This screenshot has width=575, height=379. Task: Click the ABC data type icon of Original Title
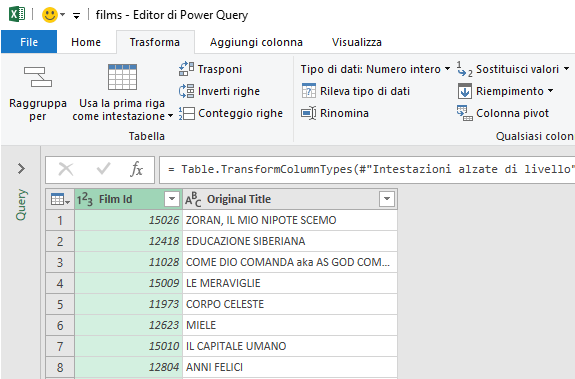click(x=193, y=199)
